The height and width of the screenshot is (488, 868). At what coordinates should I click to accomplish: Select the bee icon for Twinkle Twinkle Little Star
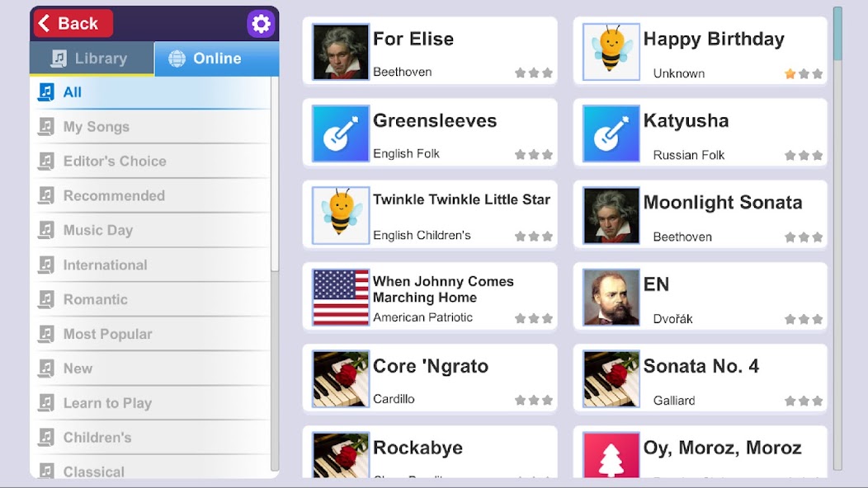tap(341, 215)
